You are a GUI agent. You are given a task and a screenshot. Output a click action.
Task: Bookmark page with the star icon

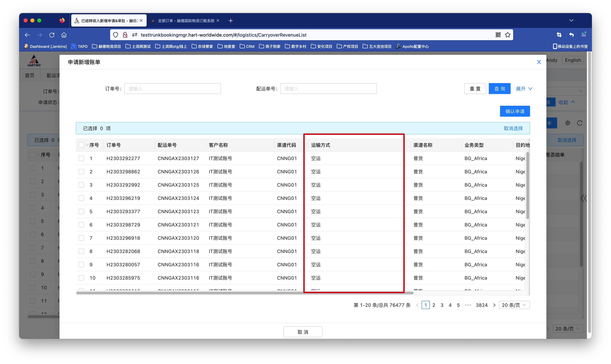click(508, 35)
